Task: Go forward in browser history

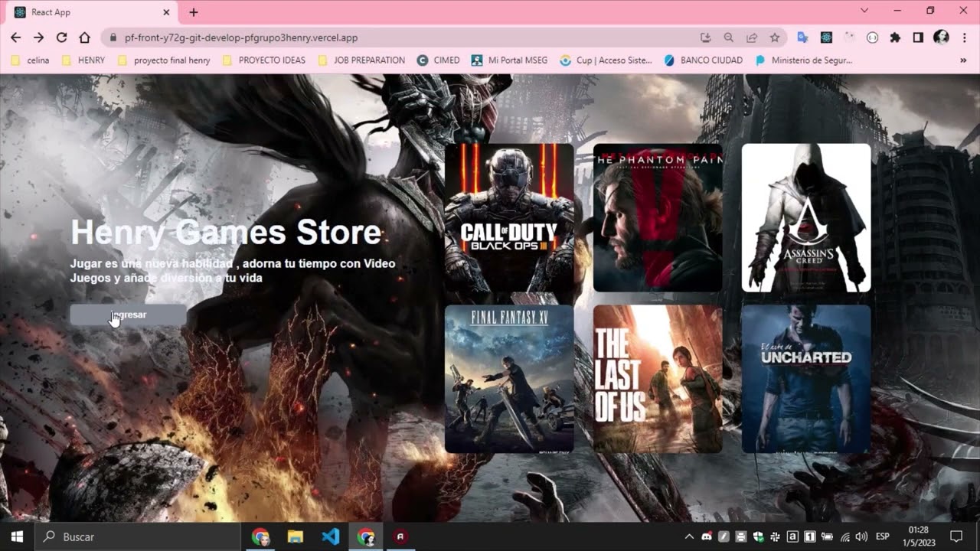Action: pos(38,37)
